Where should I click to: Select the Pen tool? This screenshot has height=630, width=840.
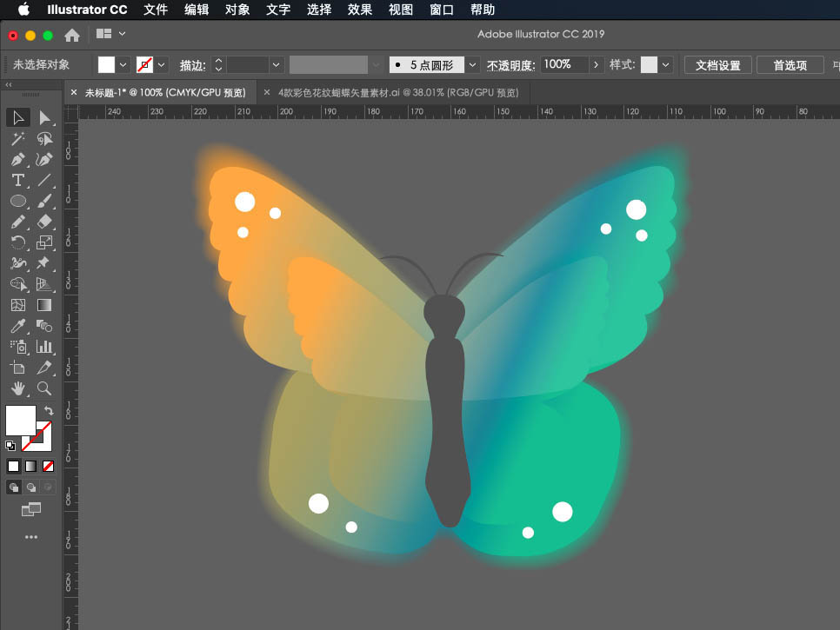pyautogui.click(x=18, y=160)
